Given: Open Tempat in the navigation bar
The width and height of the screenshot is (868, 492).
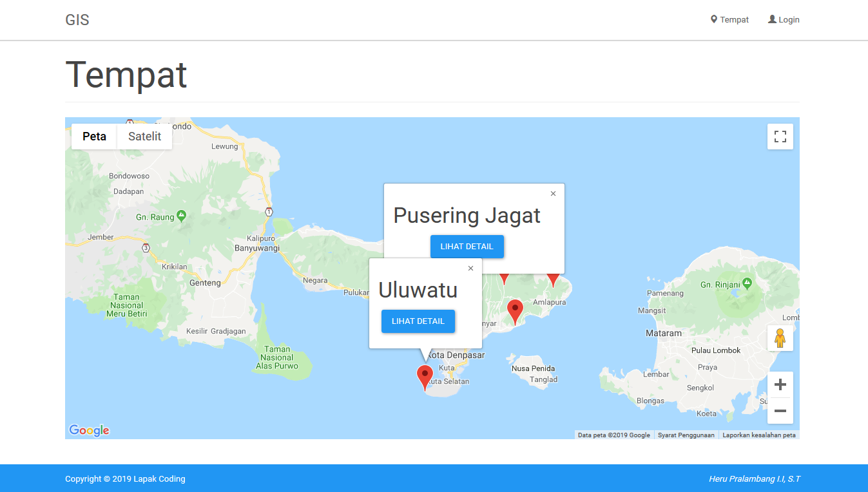Looking at the screenshot, I should click(729, 20).
